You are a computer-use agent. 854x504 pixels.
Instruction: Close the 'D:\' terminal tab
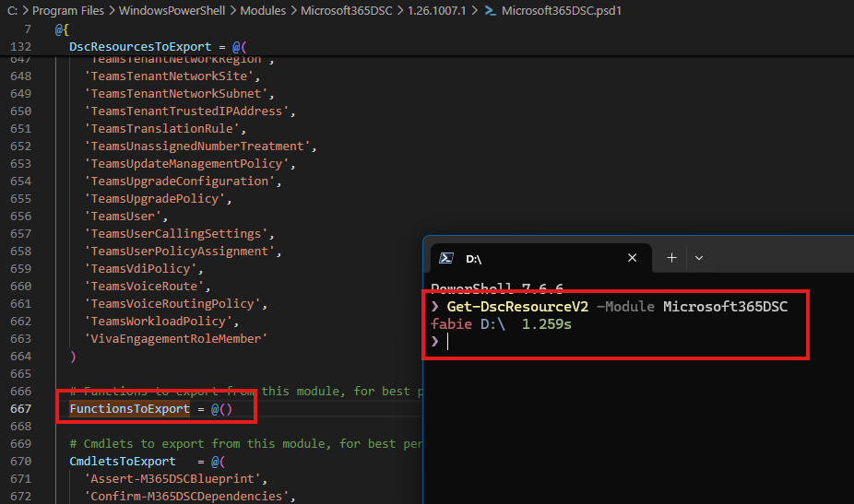pyautogui.click(x=632, y=258)
